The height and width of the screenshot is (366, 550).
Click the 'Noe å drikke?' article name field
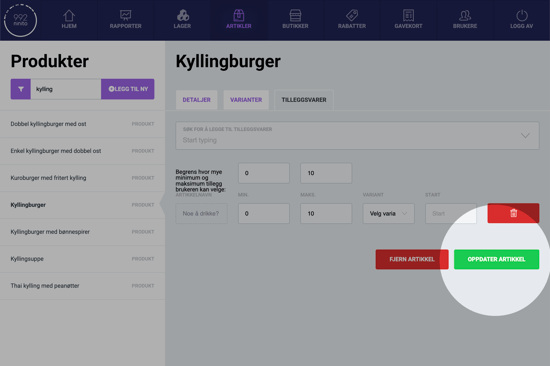pyautogui.click(x=201, y=213)
